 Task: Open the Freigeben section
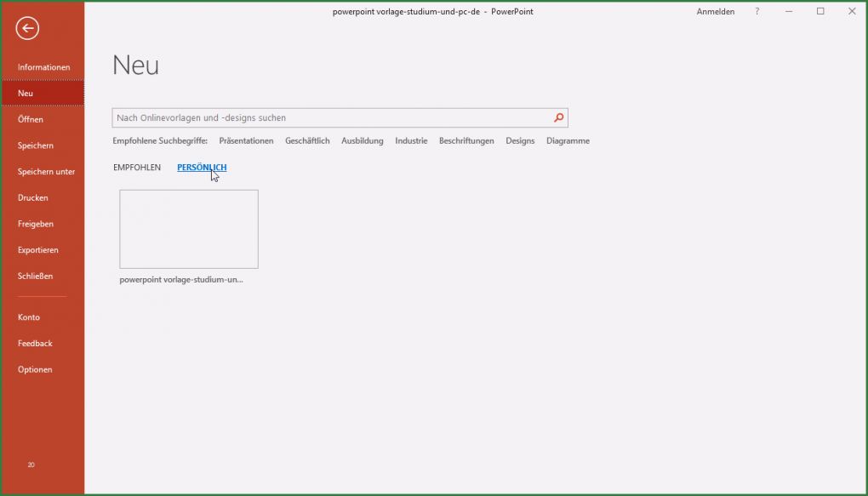point(35,223)
